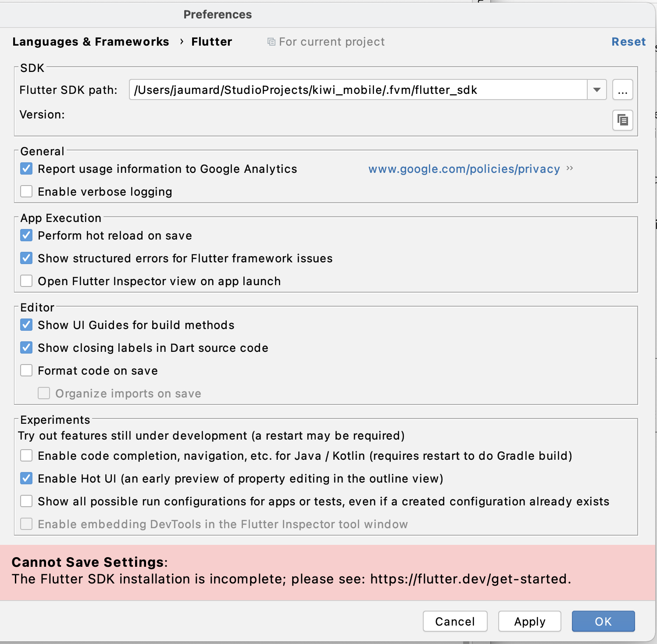
Task: Click the 'For current project' clipboard icon
Action: (271, 41)
